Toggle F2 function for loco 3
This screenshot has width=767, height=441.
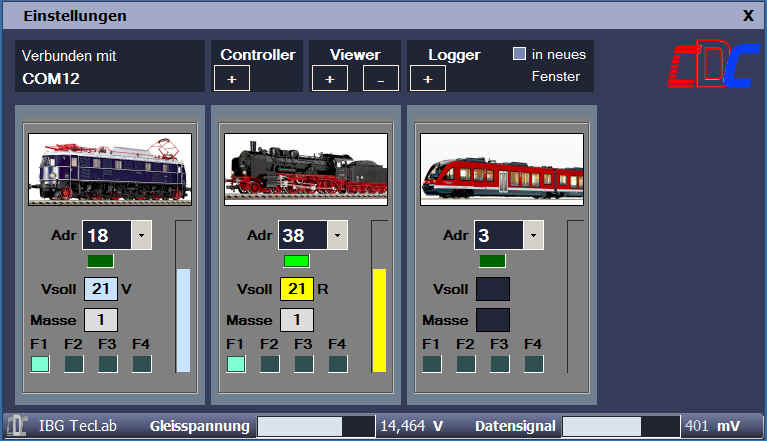click(466, 364)
